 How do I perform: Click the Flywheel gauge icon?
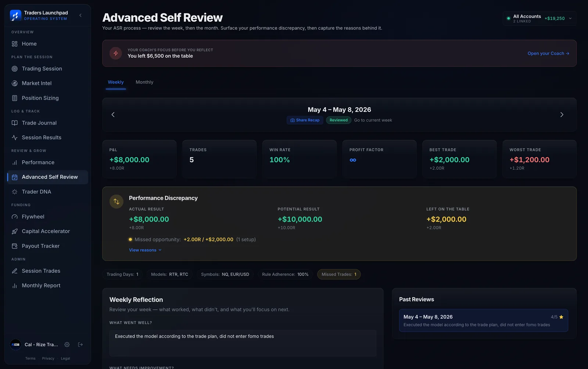[x=15, y=217]
